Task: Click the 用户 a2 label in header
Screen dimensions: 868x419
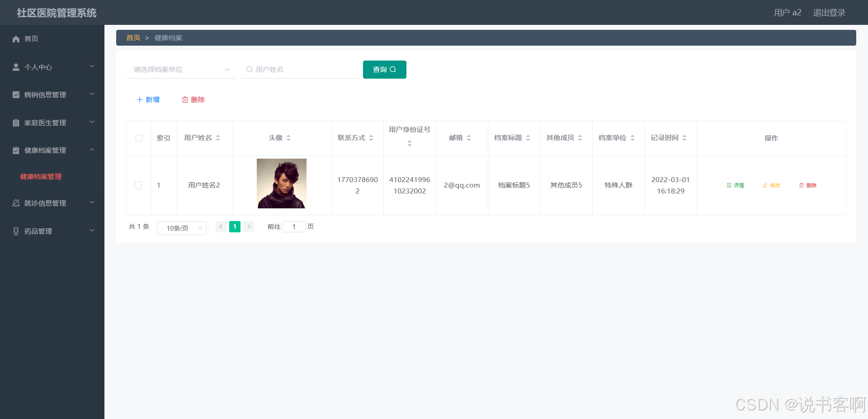Action: click(788, 13)
